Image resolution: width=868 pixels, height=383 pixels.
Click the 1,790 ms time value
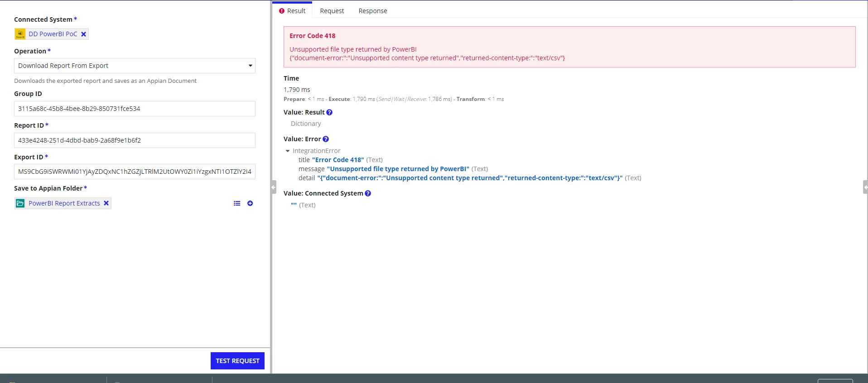(297, 90)
